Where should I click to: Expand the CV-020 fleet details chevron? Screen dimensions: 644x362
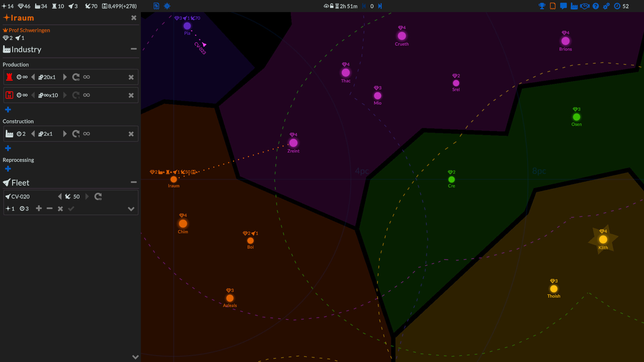(x=131, y=209)
